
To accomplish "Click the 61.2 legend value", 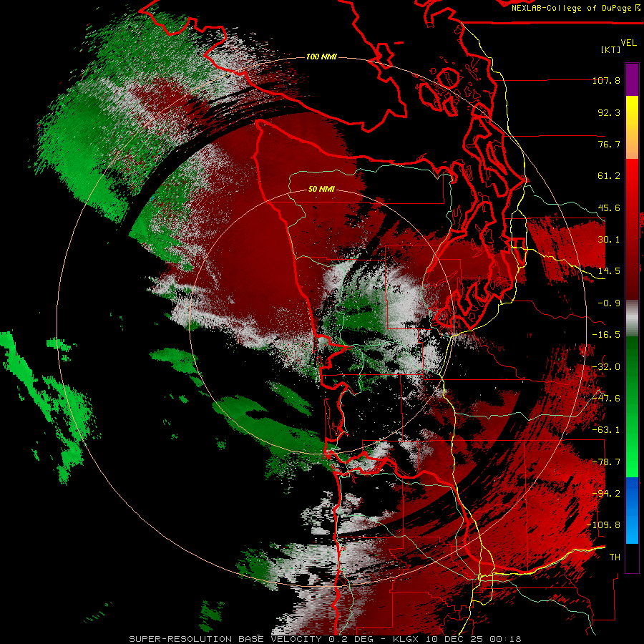I will point(609,176).
